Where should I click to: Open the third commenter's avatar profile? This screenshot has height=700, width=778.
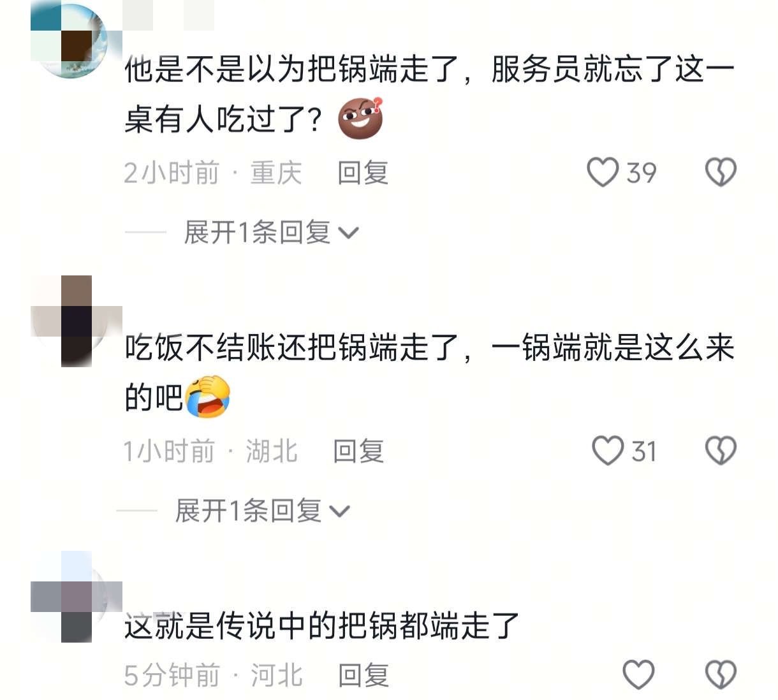[77, 597]
